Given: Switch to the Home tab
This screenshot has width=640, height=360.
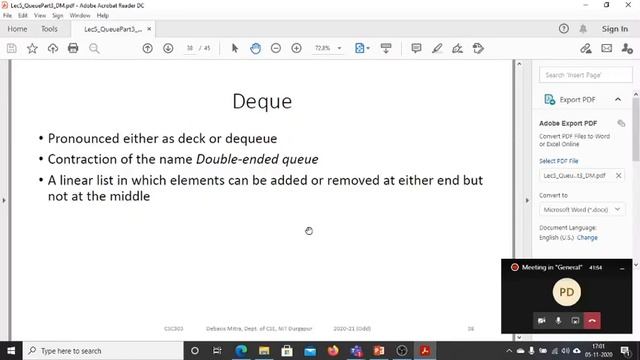Looking at the screenshot, I should tap(17, 29).
